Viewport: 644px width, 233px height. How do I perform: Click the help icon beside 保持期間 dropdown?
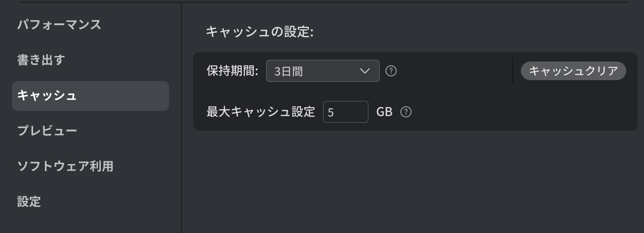point(392,71)
